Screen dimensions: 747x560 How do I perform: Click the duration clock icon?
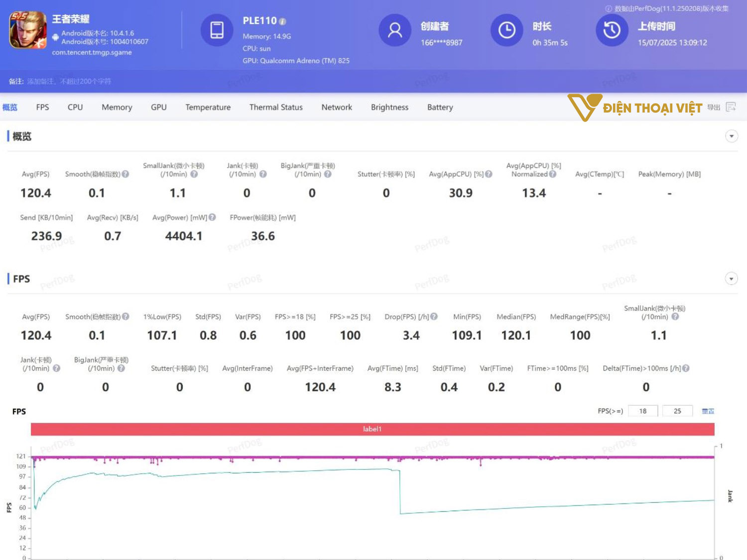pyautogui.click(x=506, y=30)
